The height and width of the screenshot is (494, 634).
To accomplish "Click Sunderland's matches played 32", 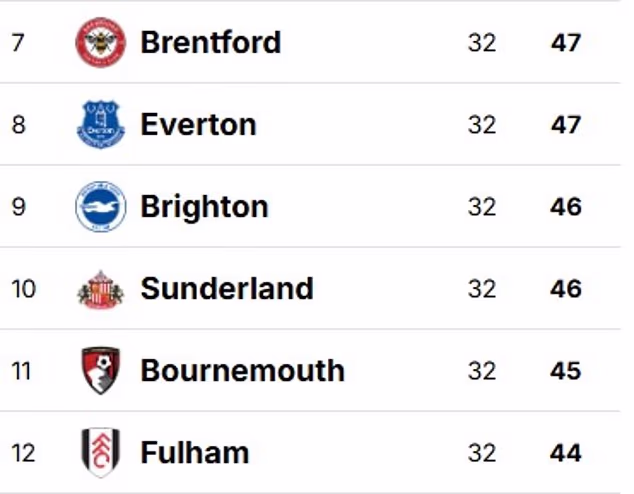I will coord(481,289).
